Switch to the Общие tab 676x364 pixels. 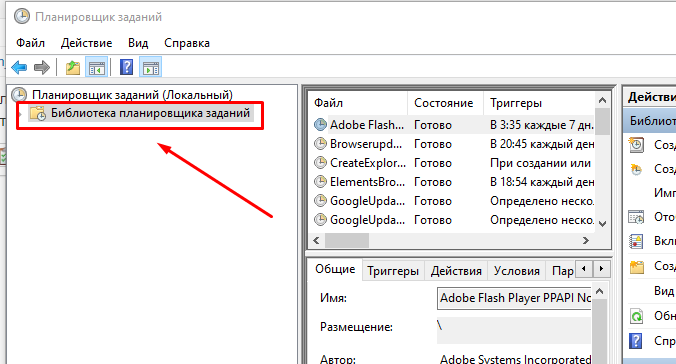335,270
